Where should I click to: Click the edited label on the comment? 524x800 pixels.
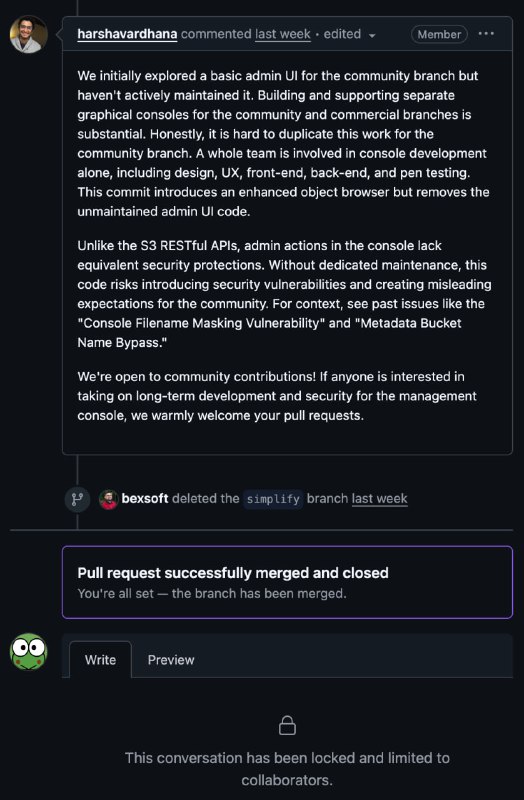pyautogui.click(x=342, y=34)
